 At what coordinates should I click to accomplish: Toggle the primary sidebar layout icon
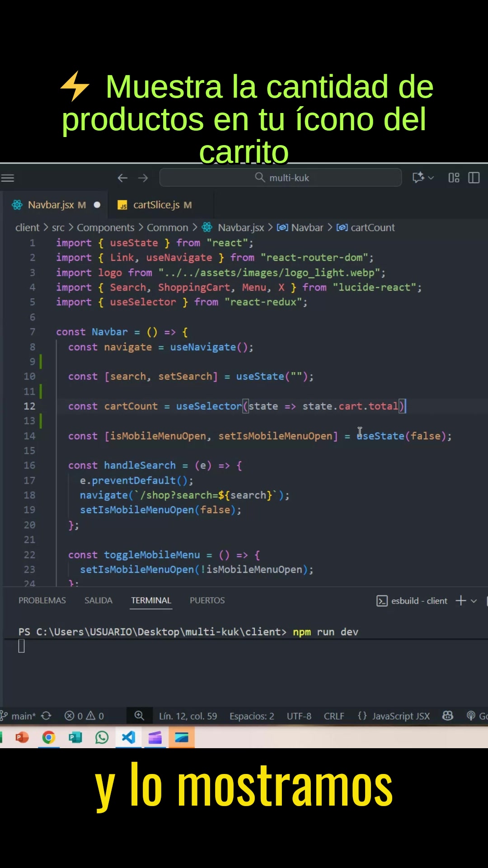pos(474,178)
